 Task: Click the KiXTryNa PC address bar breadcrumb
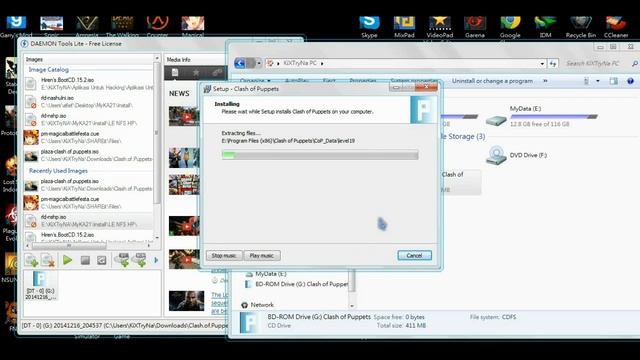[300, 63]
